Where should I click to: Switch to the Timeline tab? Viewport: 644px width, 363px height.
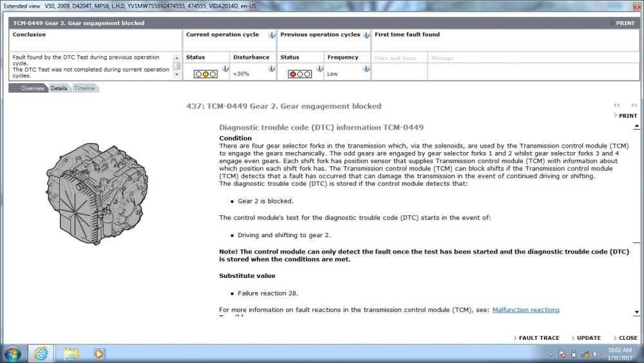pyautogui.click(x=84, y=88)
